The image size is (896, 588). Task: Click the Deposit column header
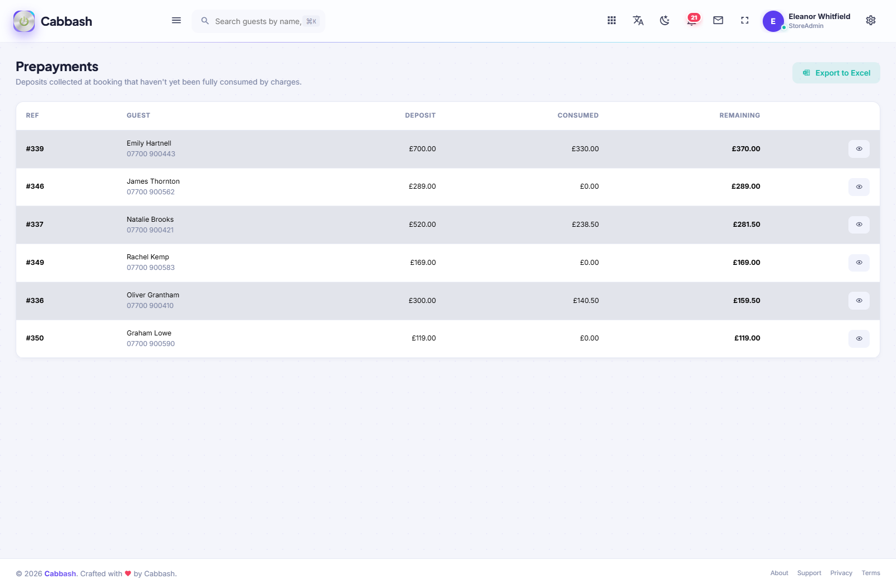coord(420,115)
